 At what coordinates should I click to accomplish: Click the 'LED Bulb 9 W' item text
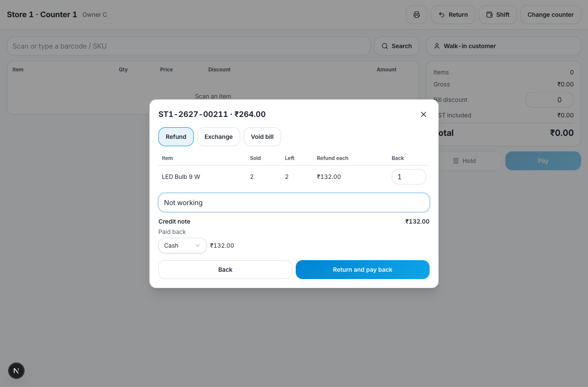click(x=181, y=177)
